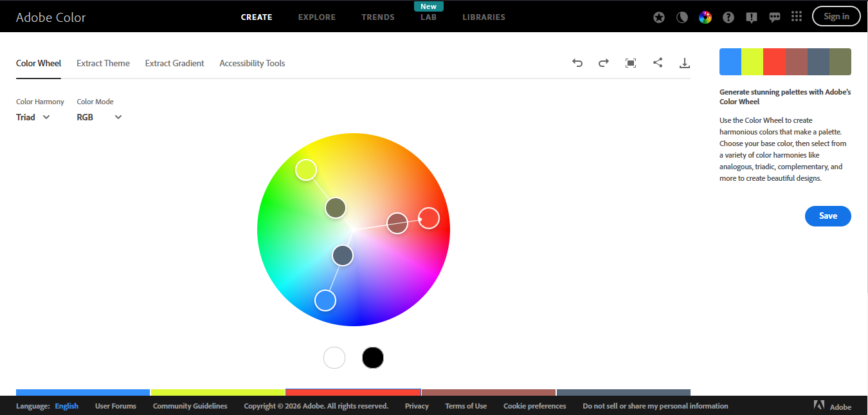This screenshot has width=868, height=415.
Task: Go to CREATE in top navigation
Action: pos(257,17)
